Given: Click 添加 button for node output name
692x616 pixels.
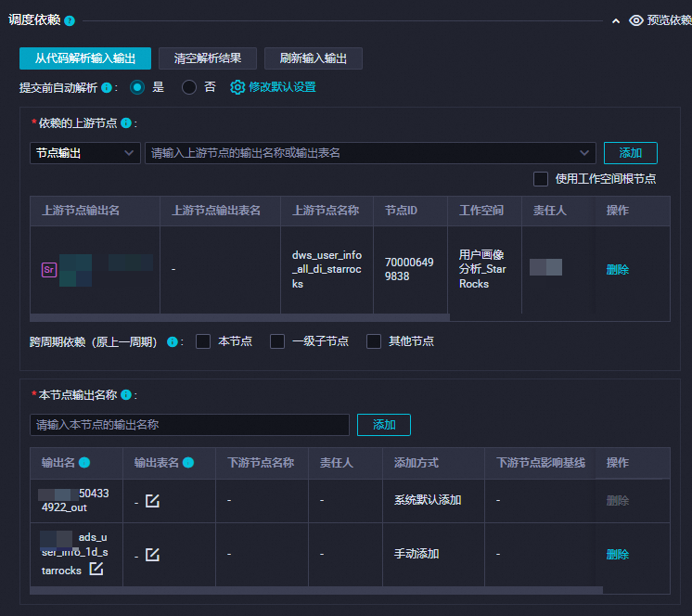Looking at the screenshot, I should pos(383,425).
